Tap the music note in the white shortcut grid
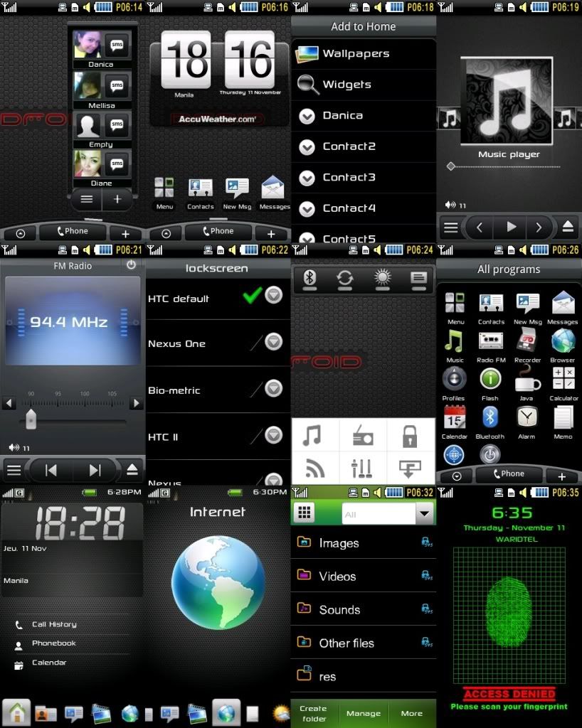This screenshot has width=582, height=728. pos(312,437)
